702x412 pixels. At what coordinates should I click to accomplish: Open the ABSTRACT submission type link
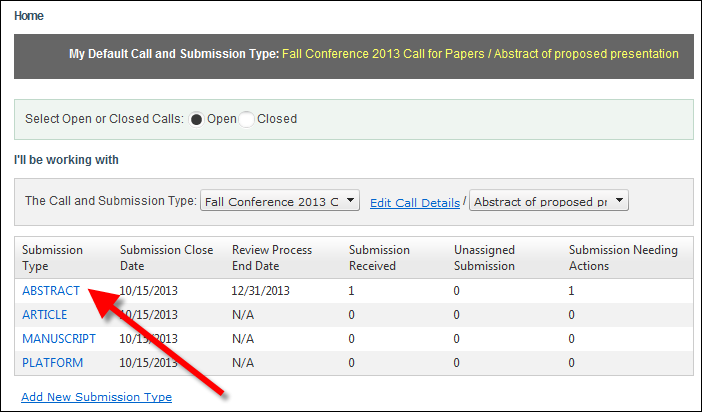click(x=51, y=291)
